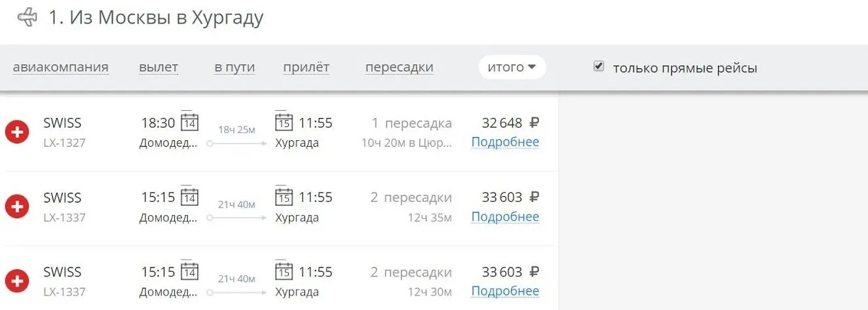Image resolution: width=868 pixels, height=310 pixels.
Task: Click the SWISS logo on the 12ч 30м layover flight
Action: [x=17, y=282]
